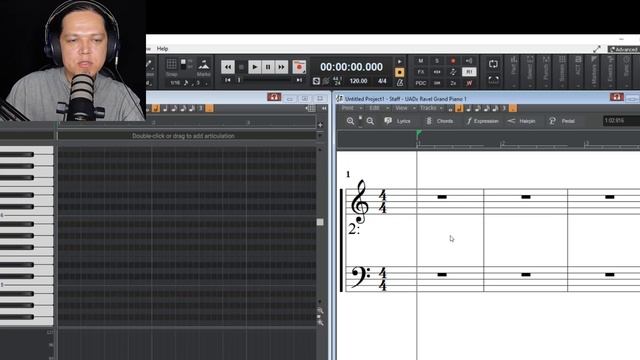Open the 1/16 snap resolution dropdown
This screenshot has width=640, height=360.
click(175, 83)
